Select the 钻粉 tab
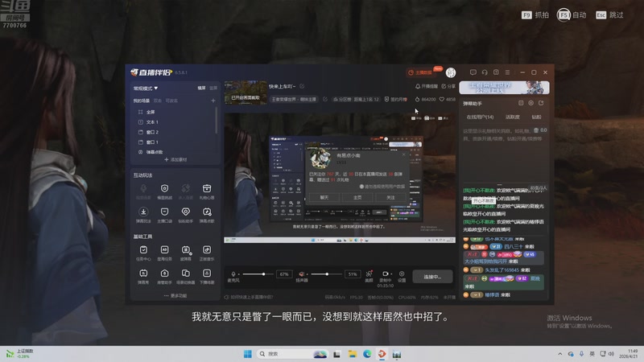The width and height of the screenshot is (644, 362). tap(536, 117)
